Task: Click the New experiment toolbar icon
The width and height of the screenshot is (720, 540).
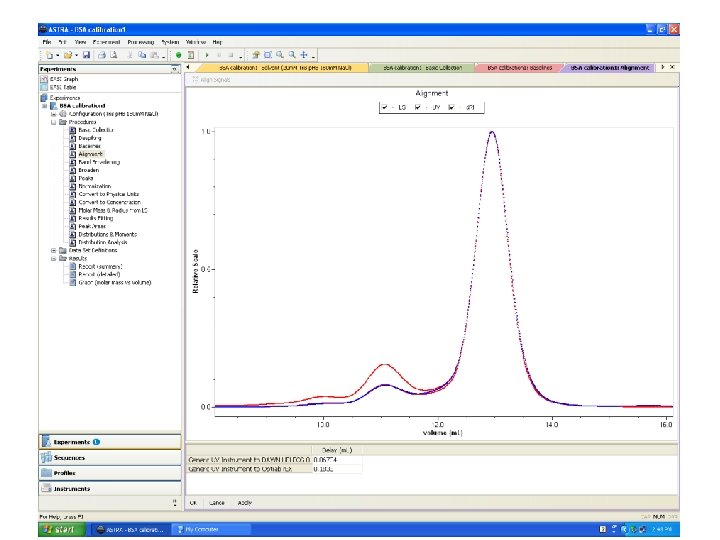Action: click(x=49, y=55)
